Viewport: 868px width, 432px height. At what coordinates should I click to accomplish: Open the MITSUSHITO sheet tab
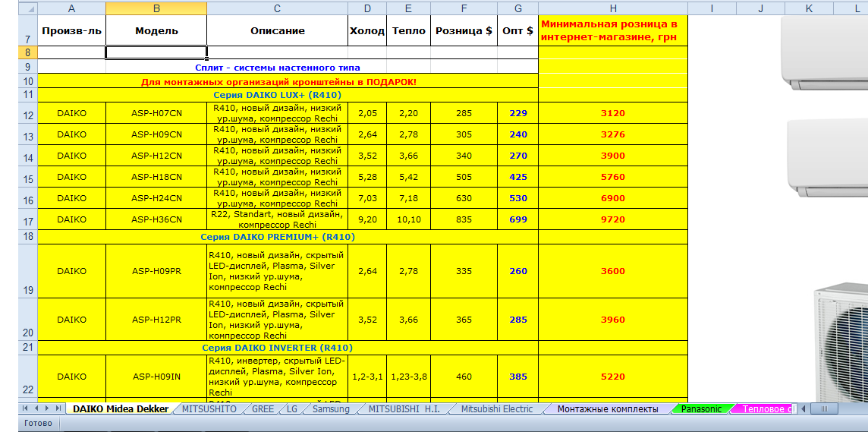point(209,408)
